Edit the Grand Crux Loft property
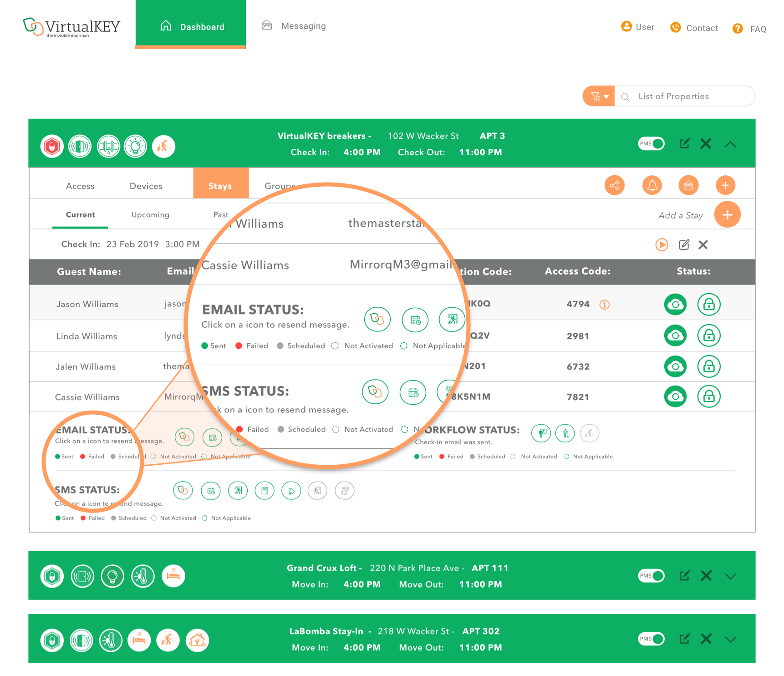This screenshot has width=784, height=676. [684, 575]
